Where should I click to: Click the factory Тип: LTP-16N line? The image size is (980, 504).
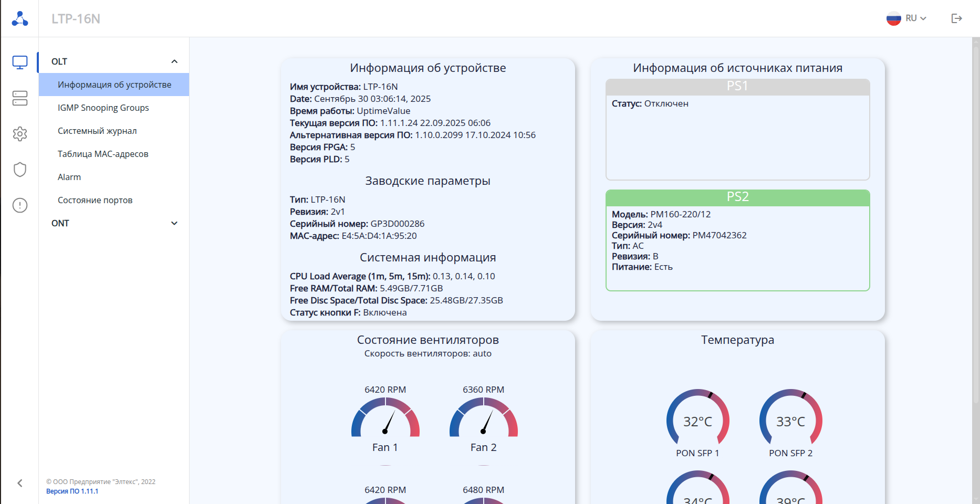click(318, 199)
